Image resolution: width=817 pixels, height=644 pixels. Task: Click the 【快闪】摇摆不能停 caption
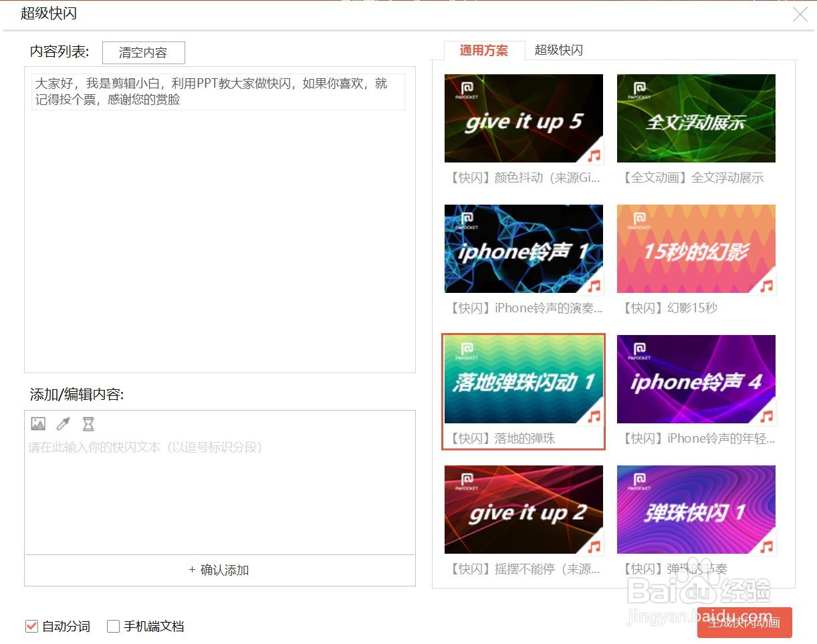click(525, 569)
